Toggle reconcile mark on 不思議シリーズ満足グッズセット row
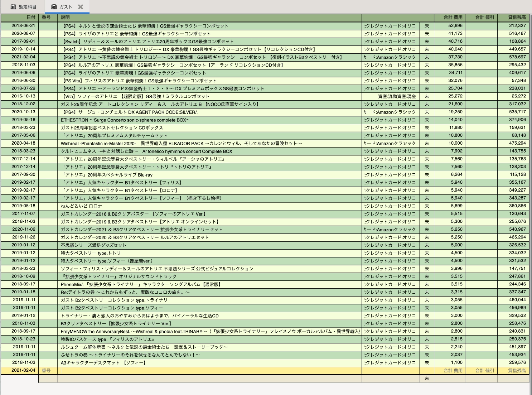This screenshot has width=532, height=395. coord(426,245)
